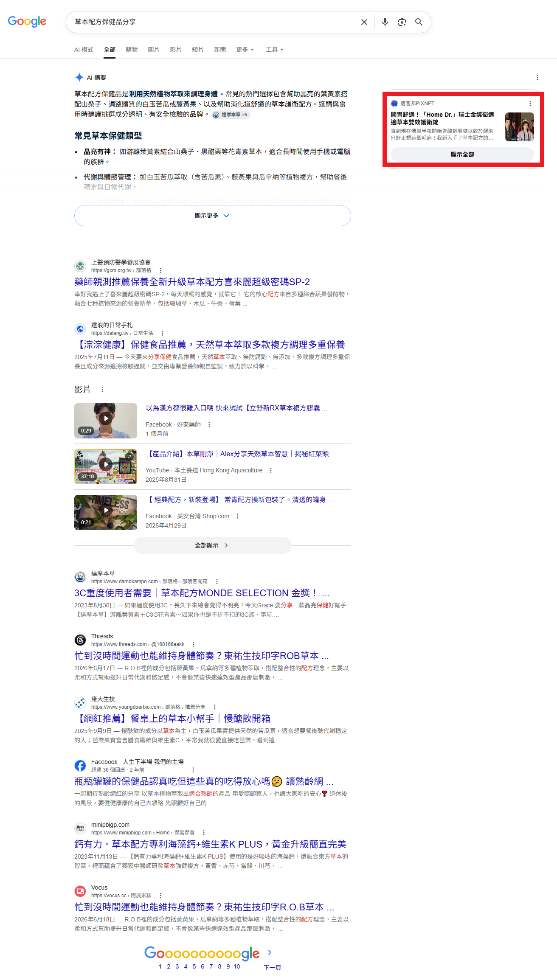Open 立舒新RX草本複方膠囊 video link
557x980 pixels.
[x=236, y=408]
